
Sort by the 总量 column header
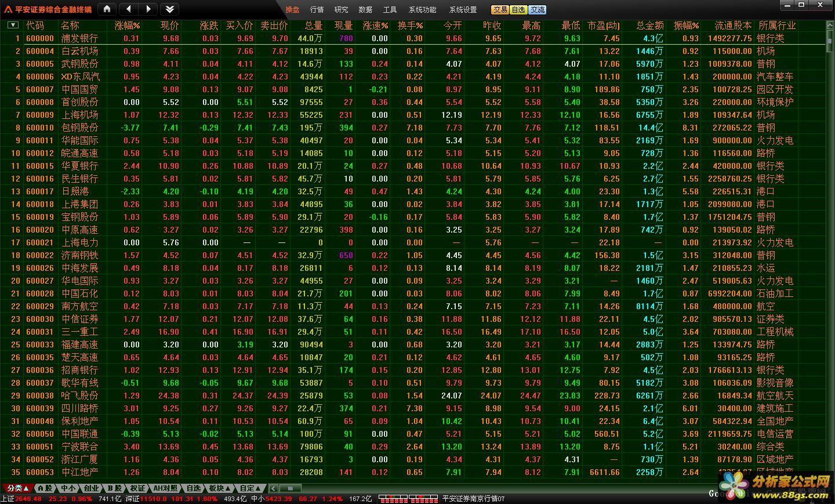(313, 26)
